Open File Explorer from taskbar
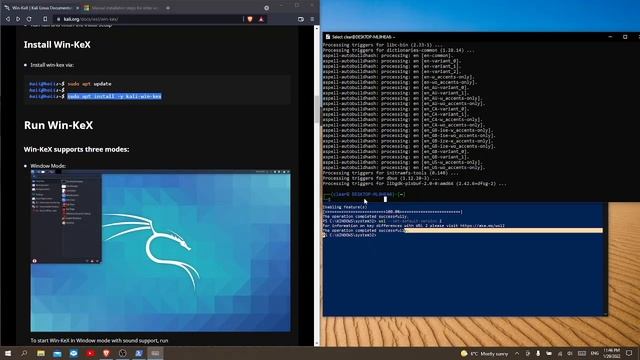 point(41,353)
